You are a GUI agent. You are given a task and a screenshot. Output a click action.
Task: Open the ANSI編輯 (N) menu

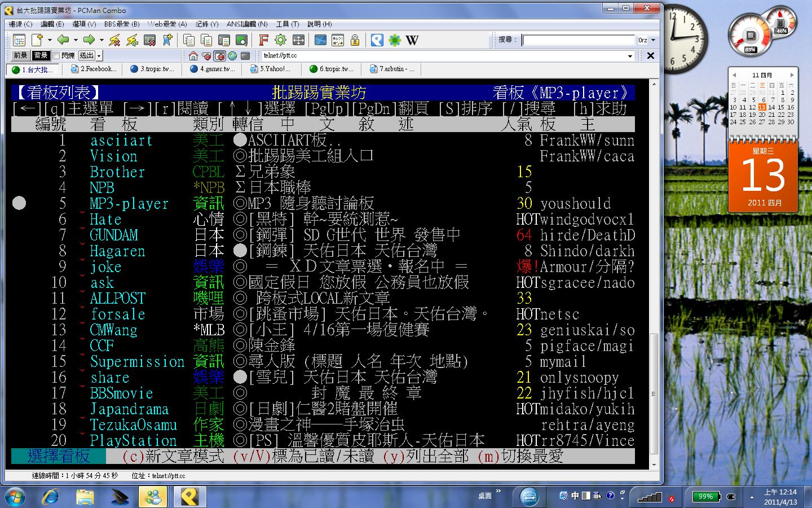click(x=247, y=24)
